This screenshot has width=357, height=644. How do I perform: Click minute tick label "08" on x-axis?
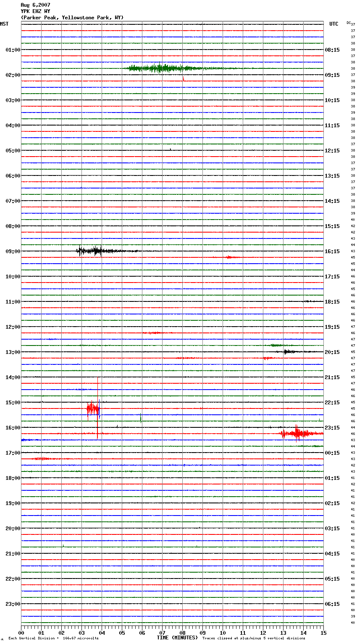(182, 633)
